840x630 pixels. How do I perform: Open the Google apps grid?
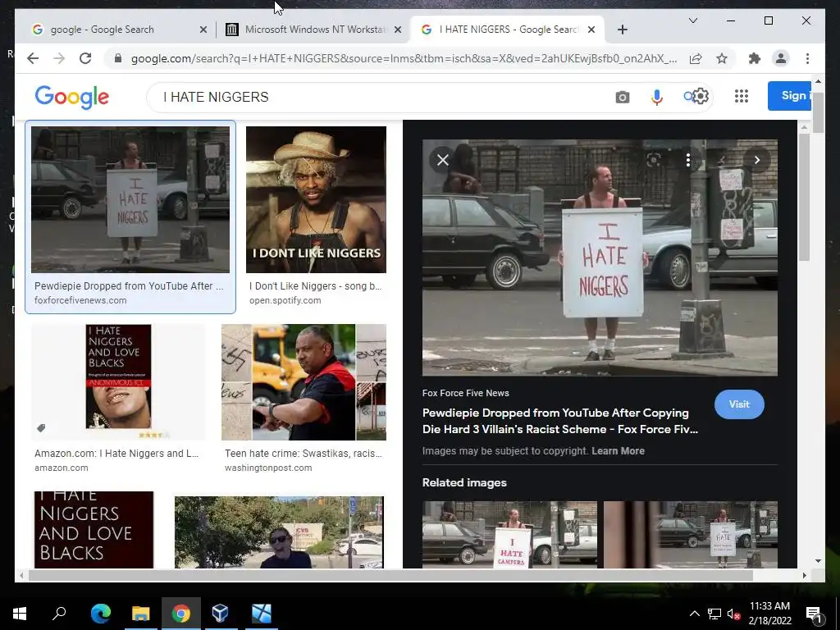click(x=742, y=96)
